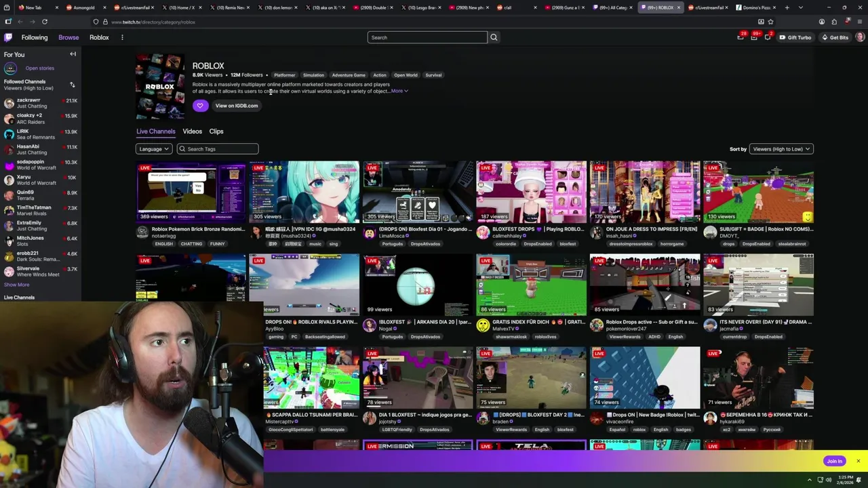Viewport: 868px width, 488px height.
Task: Open the Windows volume tray icon
Action: 829,480
